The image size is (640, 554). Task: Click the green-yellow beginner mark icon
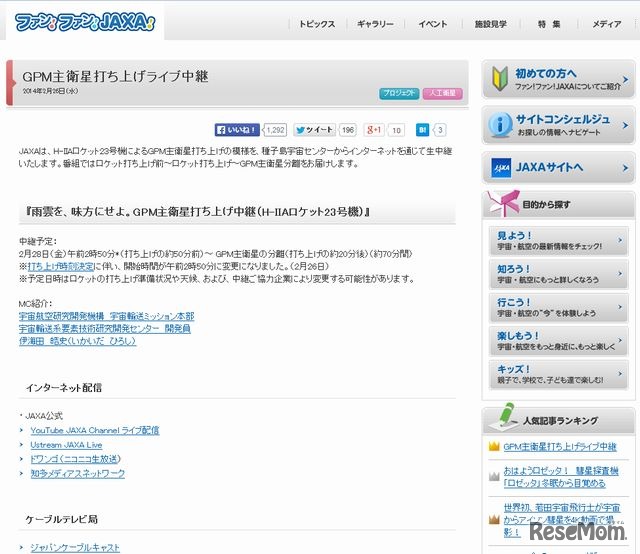pos(500,78)
